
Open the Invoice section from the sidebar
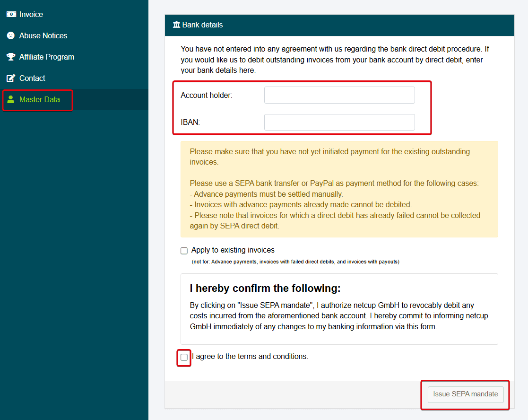click(x=32, y=14)
